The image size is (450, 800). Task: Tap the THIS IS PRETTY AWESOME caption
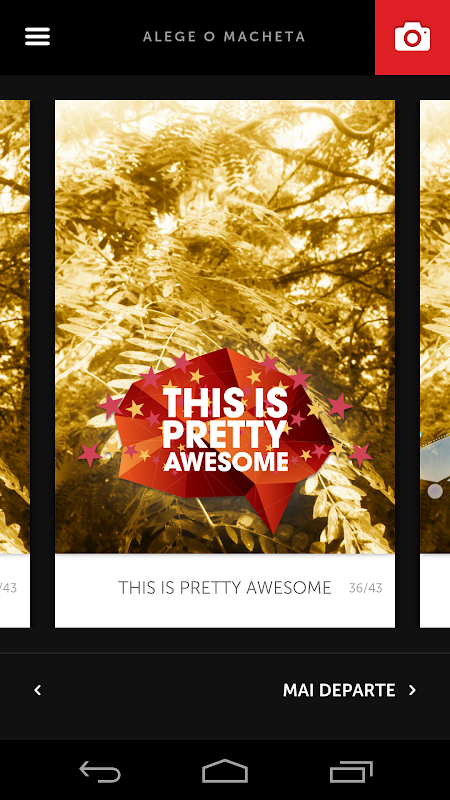(x=225, y=588)
